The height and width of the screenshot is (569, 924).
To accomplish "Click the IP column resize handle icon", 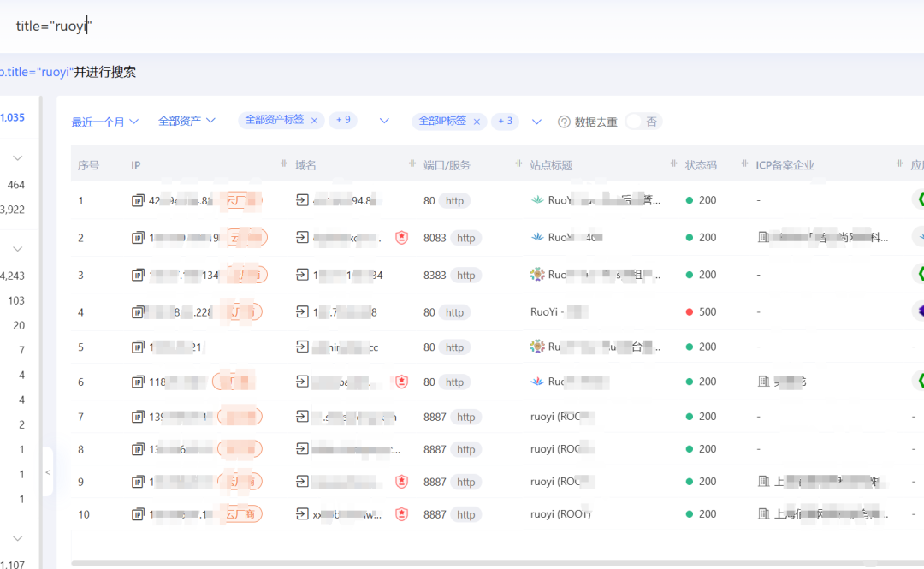I will tap(283, 163).
